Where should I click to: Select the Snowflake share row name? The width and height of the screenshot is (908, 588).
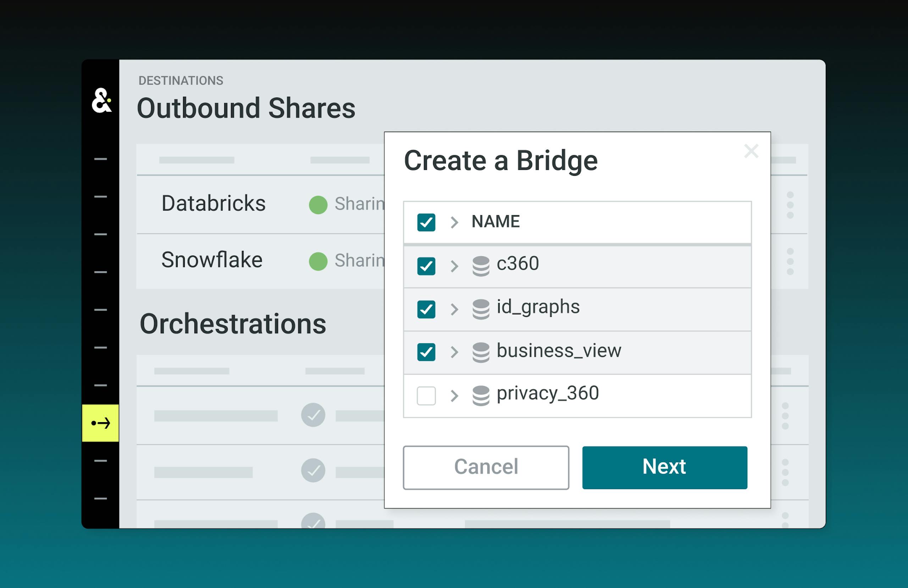coord(212,261)
